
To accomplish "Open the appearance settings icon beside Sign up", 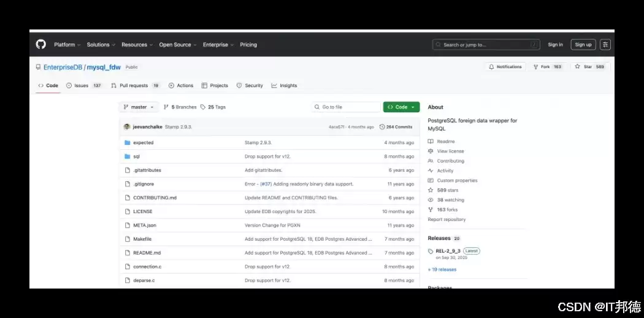I will (605, 45).
